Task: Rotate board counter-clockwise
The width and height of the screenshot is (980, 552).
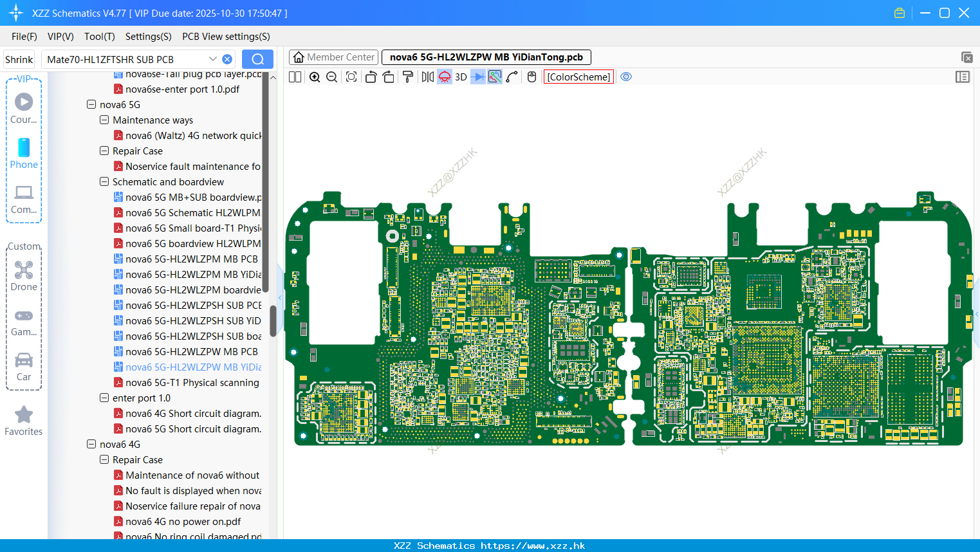Action: [x=371, y=77]
